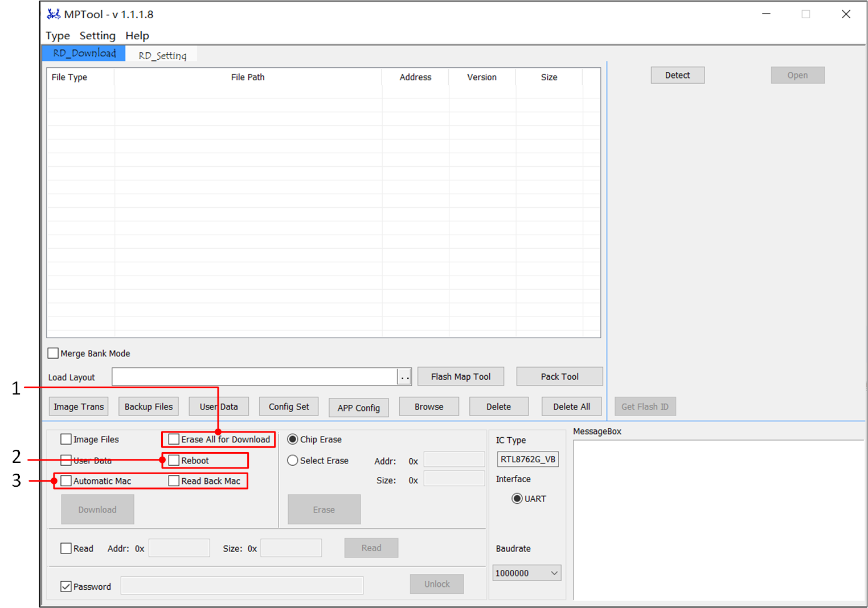Screen dimensions: 868x608
Task: Enable the Merge Bank Mode checkbox
Action: [x=54, y=354]
